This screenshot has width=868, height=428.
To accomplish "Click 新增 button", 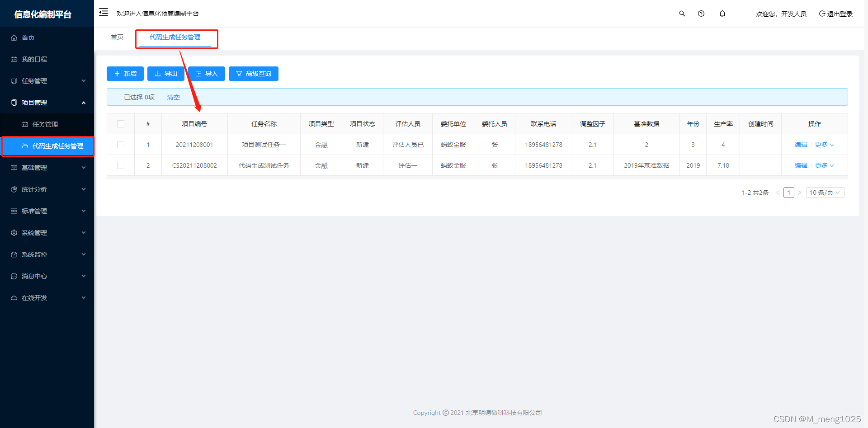I will [x=125, y=74].
